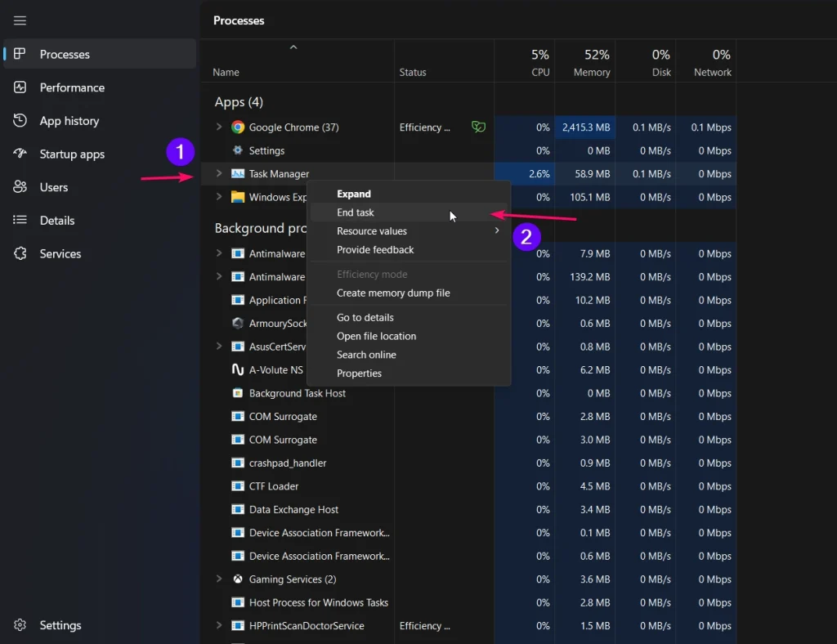Click the Gaming Services Xbox icon

coord(238,579)
